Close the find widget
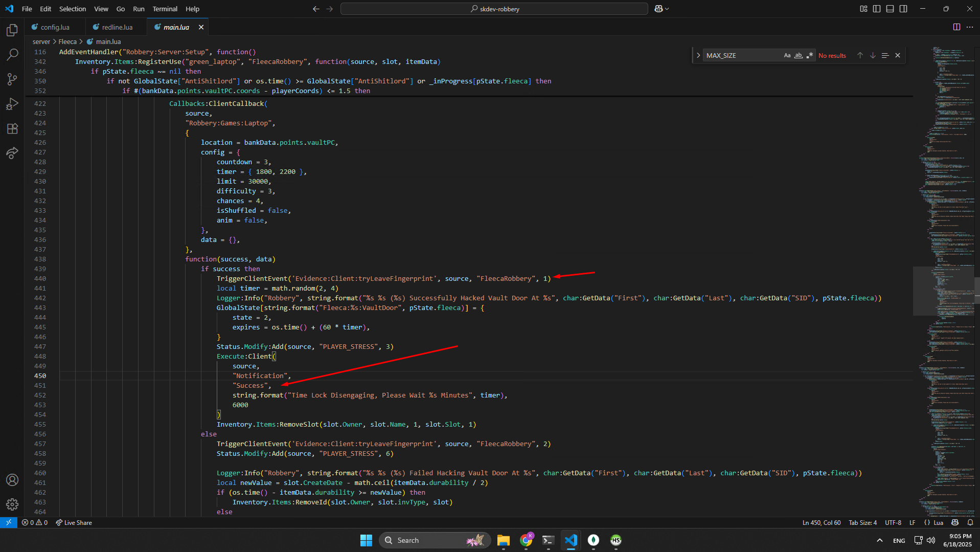 [898, 55]
